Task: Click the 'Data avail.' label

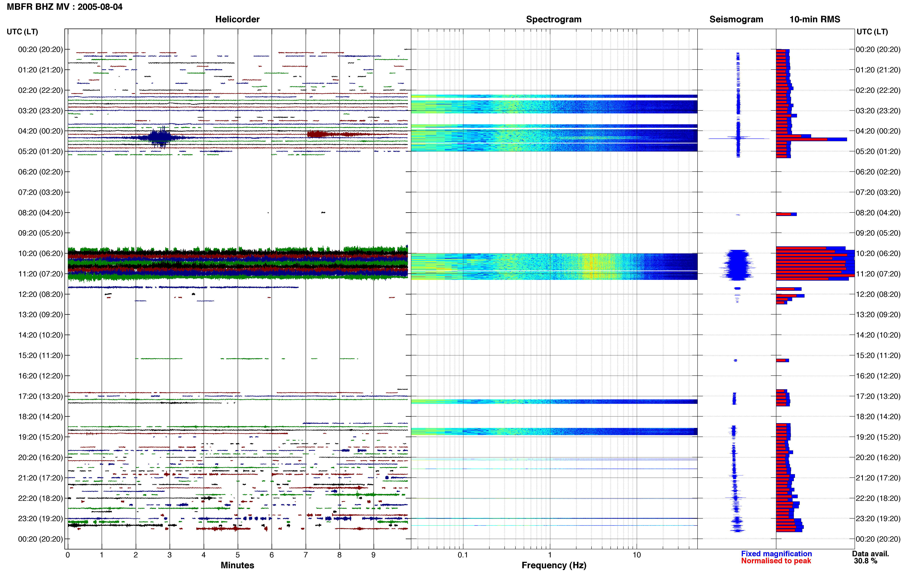Action: (870, 554)
